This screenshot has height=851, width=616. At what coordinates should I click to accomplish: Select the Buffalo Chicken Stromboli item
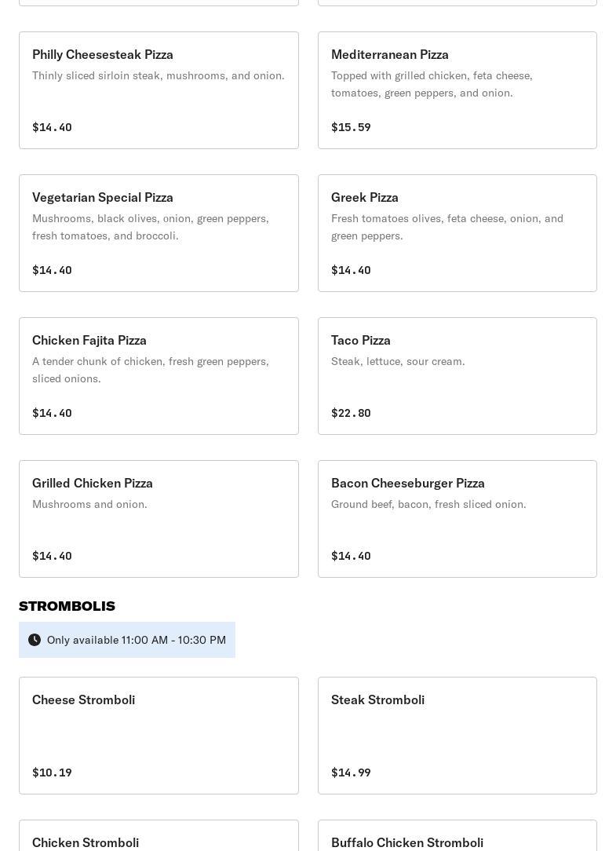457,836
